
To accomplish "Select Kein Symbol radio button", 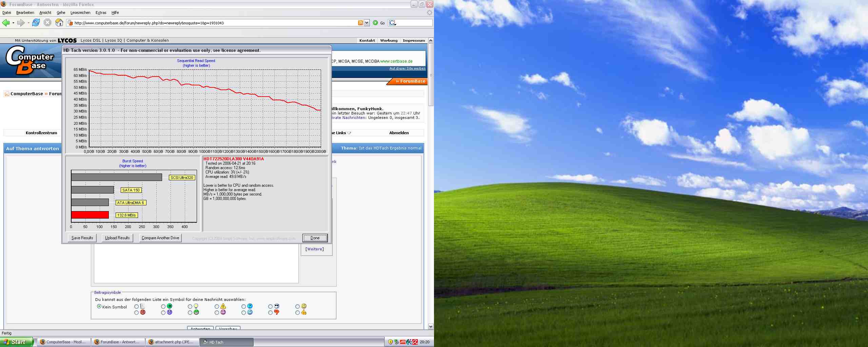I will coord(99,306).
